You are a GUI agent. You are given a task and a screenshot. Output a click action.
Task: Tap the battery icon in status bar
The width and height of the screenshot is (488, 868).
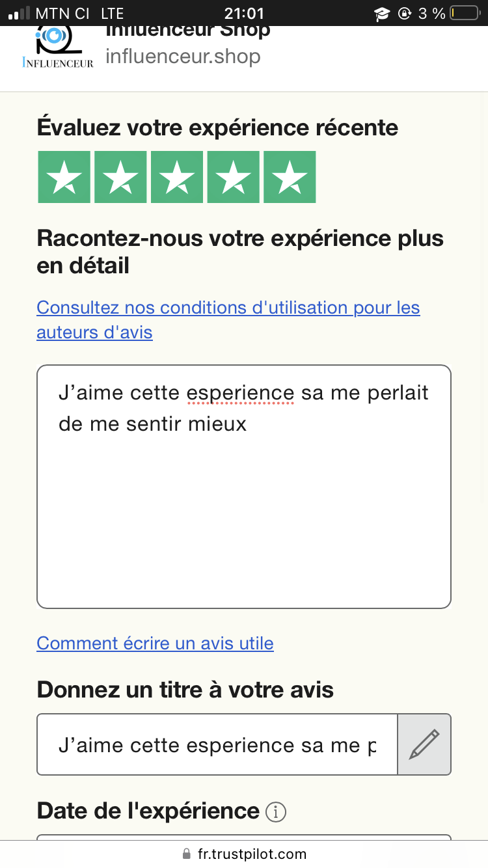point(463,13)
